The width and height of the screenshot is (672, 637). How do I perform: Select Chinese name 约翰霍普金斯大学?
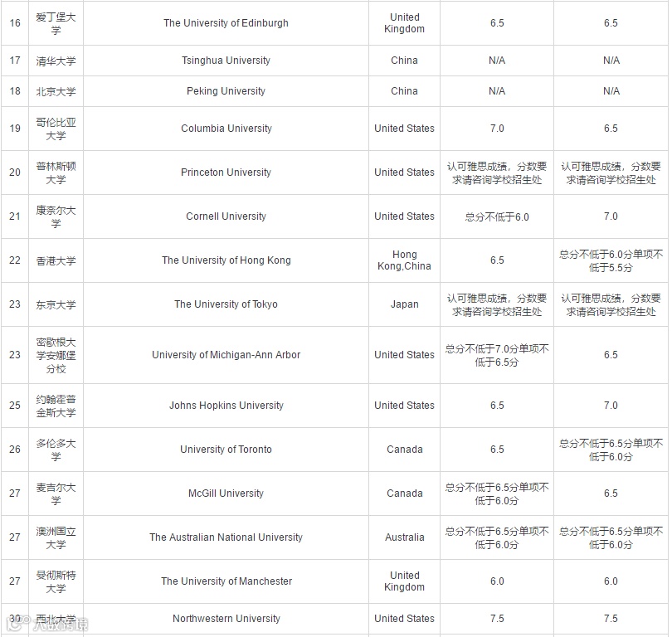click(x=56, y=406)
